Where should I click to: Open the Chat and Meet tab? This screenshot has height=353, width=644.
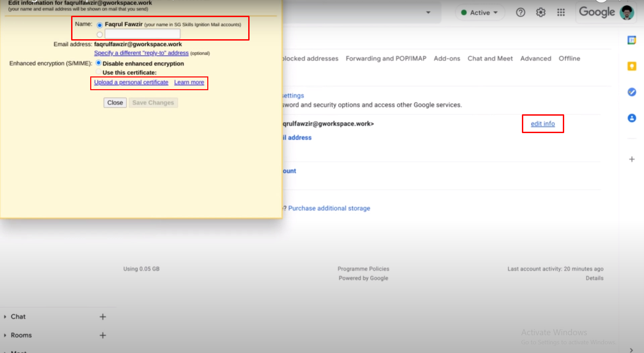[x=490, y=58]
